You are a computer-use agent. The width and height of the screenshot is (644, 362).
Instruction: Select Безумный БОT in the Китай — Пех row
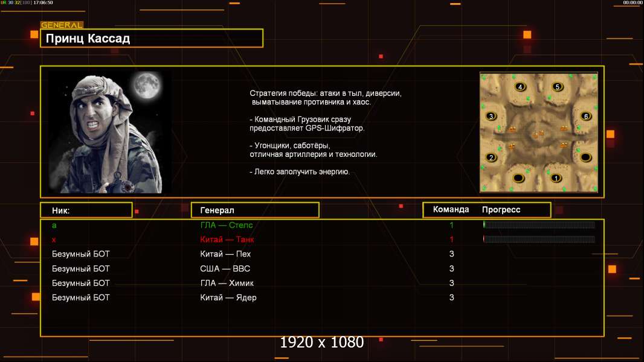80,254
